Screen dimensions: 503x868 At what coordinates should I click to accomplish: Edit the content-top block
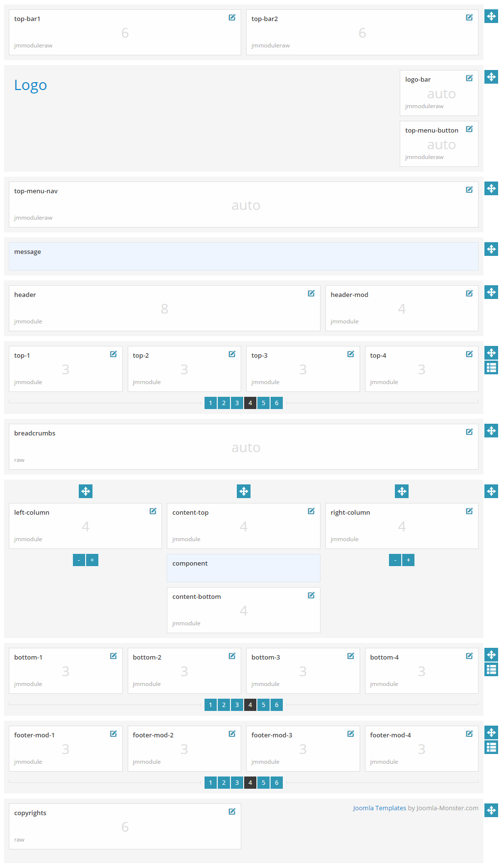point(311,511)
